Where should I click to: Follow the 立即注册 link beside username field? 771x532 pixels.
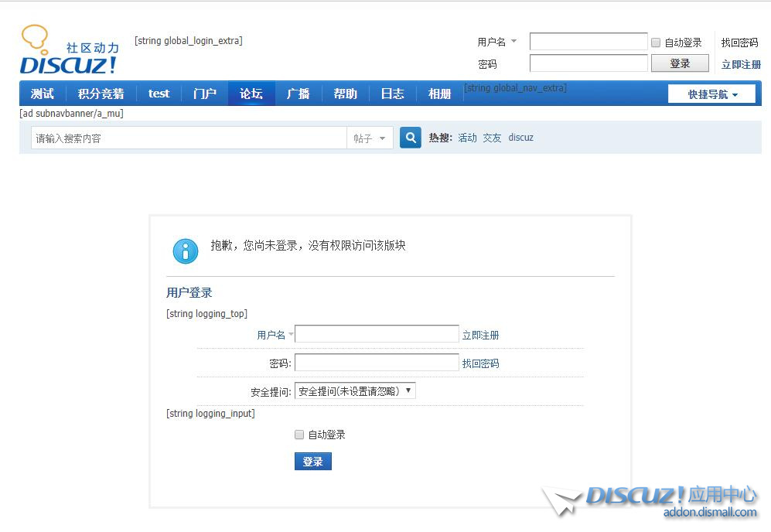point(480,335)
